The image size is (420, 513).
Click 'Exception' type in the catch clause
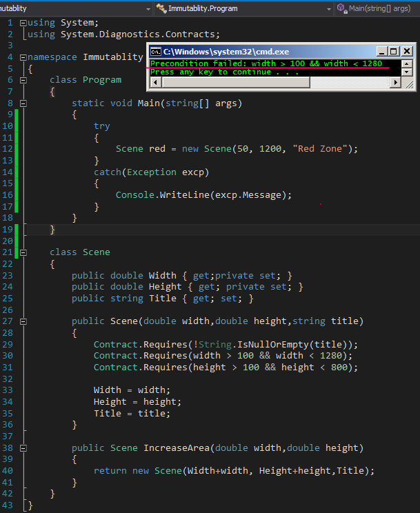[152, 172]
